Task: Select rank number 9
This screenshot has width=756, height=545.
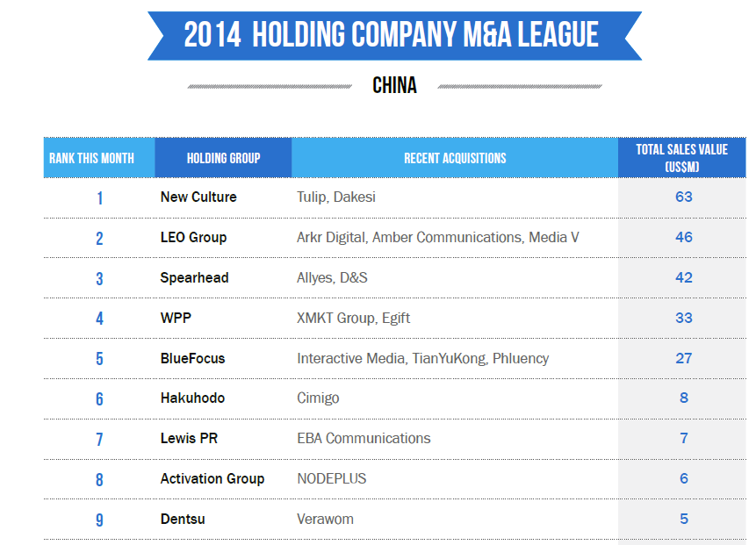Action: 99,520
